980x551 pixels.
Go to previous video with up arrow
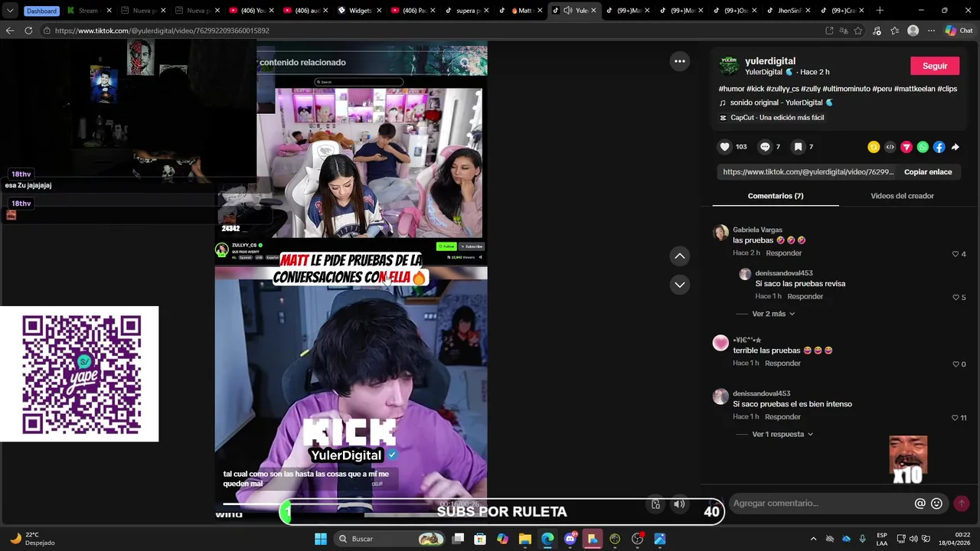680,256
